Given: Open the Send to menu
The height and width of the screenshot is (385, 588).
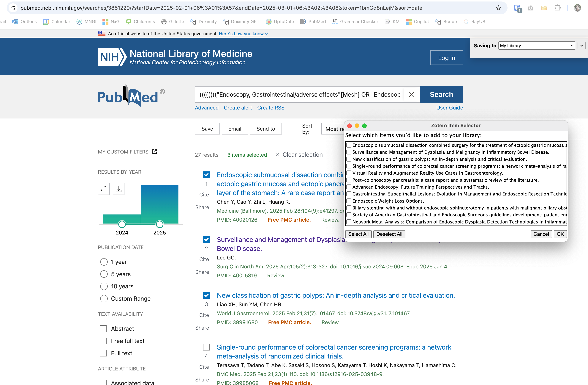Looking at the screenshot, I should (x=266, y=129).
